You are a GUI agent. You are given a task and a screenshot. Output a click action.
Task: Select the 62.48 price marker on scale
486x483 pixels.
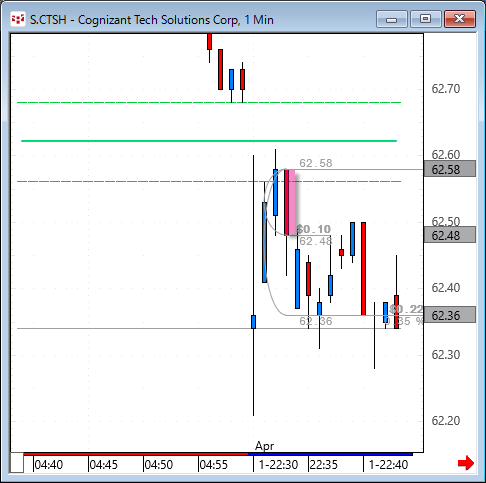pyautogui.click(x=450, y=235)
